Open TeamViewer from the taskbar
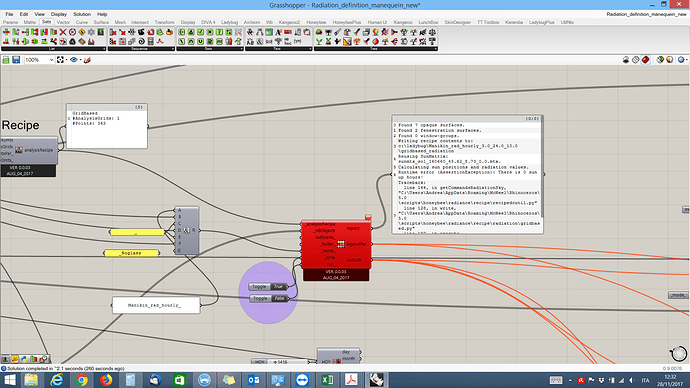The width and height of the screenshot is (690, 388). (302, 380)
